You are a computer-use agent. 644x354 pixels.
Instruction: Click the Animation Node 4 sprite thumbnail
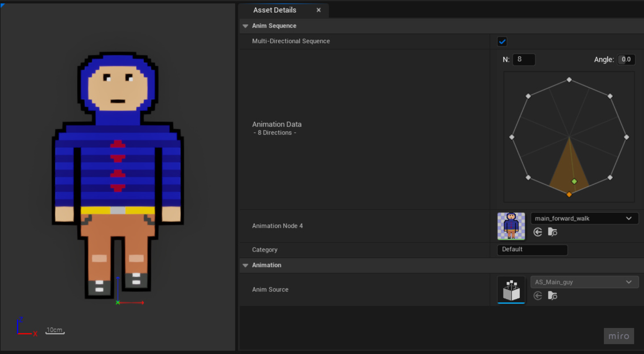pyautogui.click(x=511, y=226)
